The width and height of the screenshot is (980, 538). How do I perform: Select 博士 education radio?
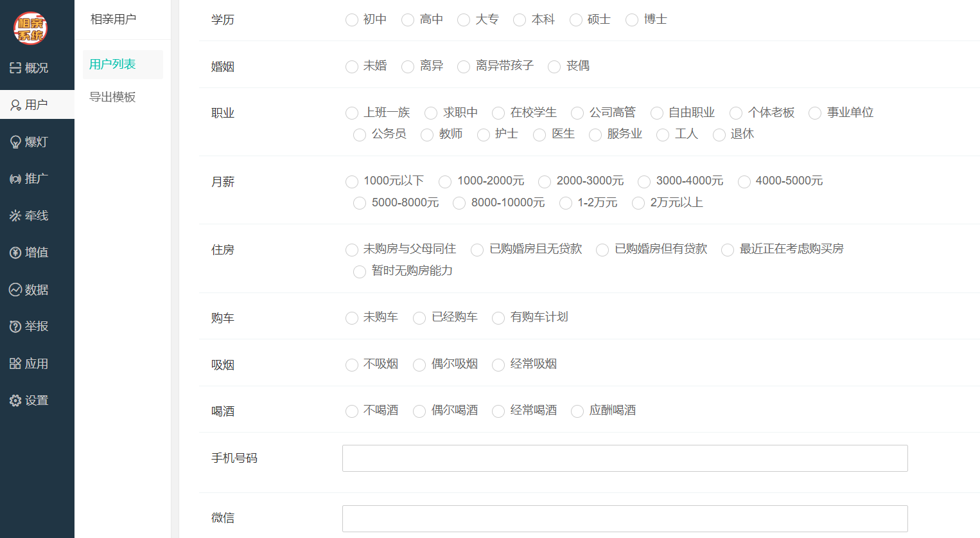pyautogui.click(x=632, y=20)
